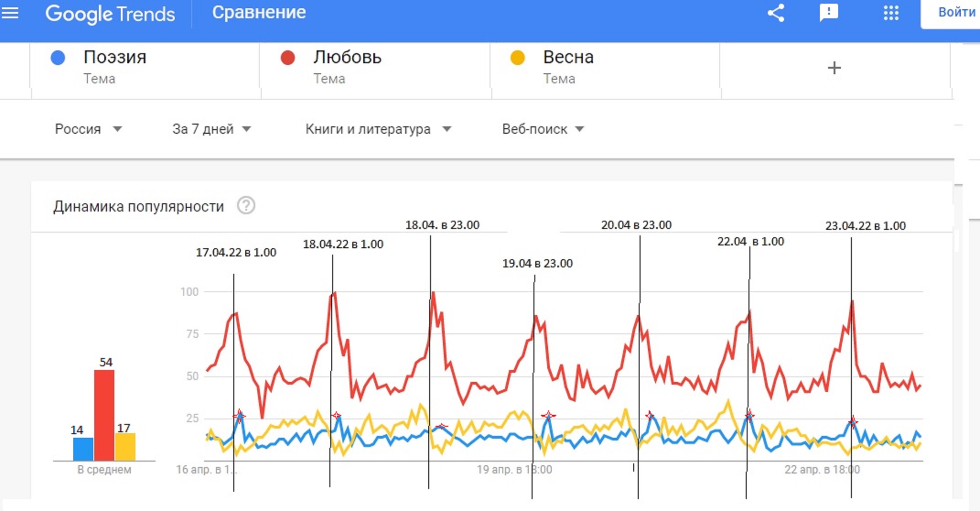Open the hamburger main menu
The image size is (980, 511).
tap(10, 13)
